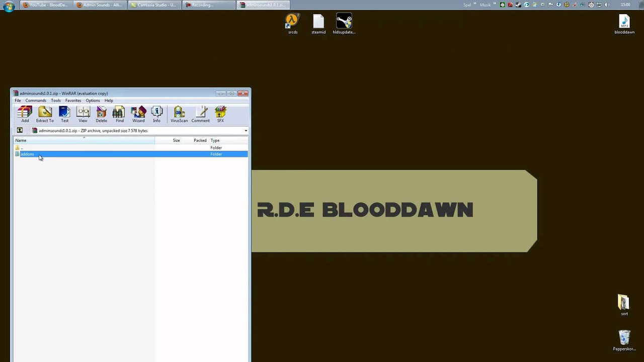Select the Papperskorgen recycle bin icon
This screenshot has width=644, height=362.
[624, 340]
